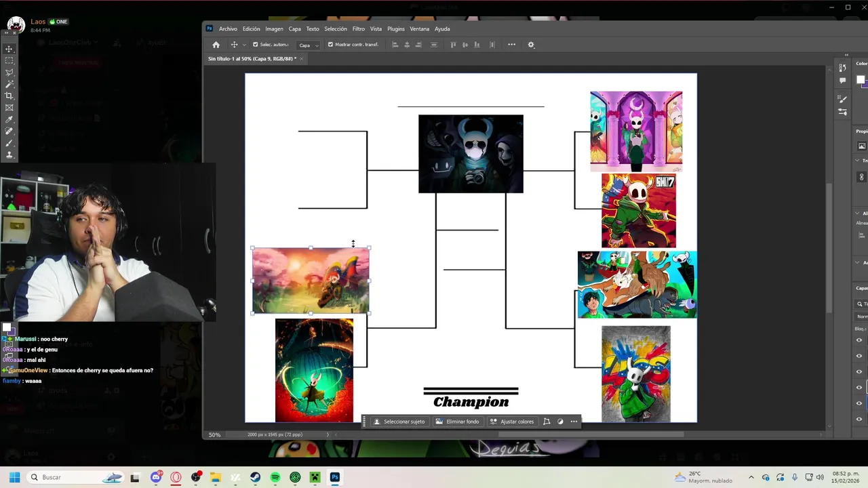Viewport: 868px width, 488px height.
Task: Click the Move tool preset icon in options bar
Action: click(234, 45)
